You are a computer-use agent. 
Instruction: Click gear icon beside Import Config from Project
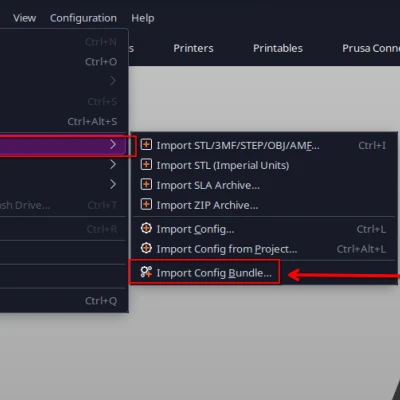146,248
